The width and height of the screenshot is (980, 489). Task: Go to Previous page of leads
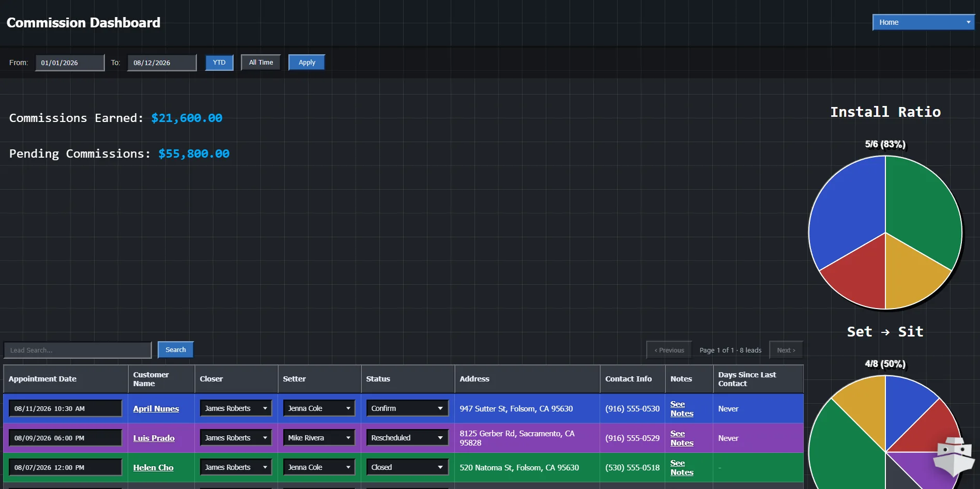tap(669, 350)
